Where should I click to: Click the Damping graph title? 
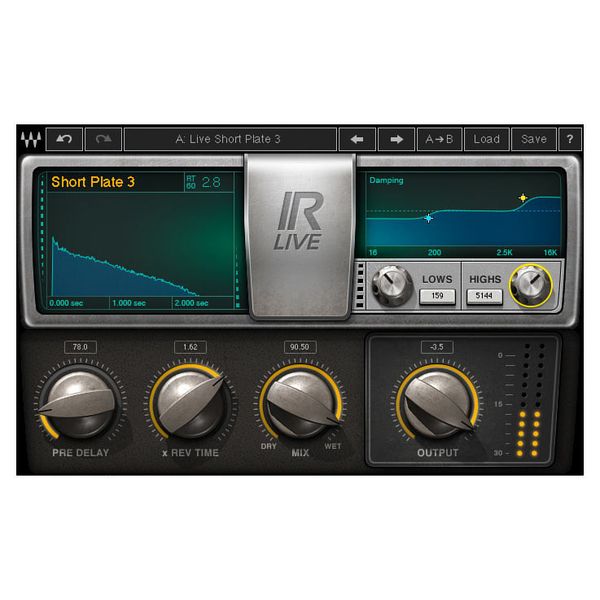coord(386,180)
